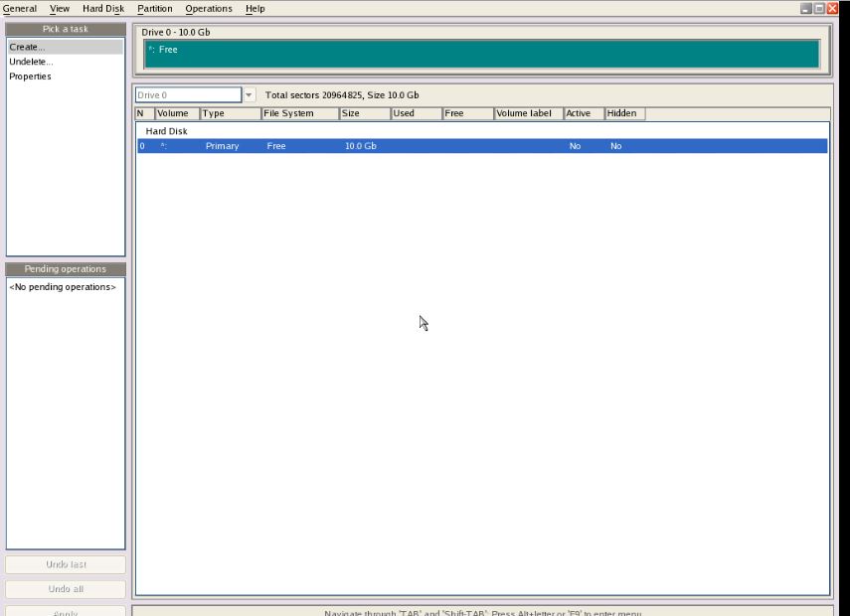The image size is (850, 616).
Task: Click the Undo all button
Action: point(66,589)
